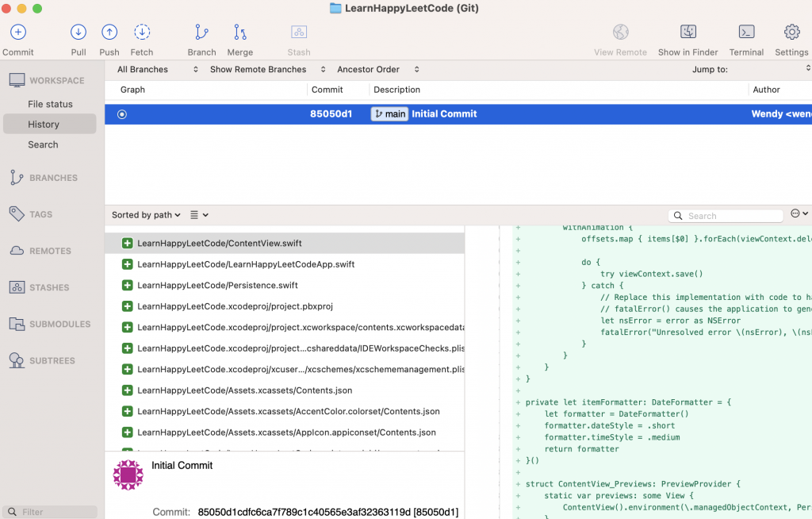
Task: Open Show Remote Branches dropdown
Action: coord(267,70)
